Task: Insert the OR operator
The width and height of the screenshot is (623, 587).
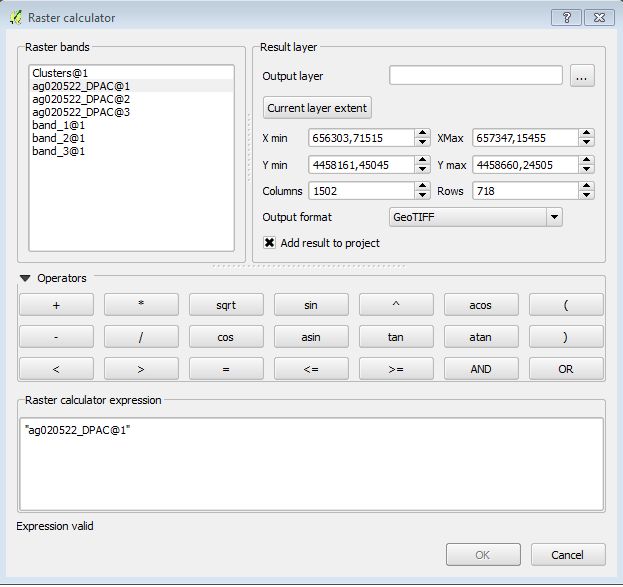Action: click(x=566, y=369)
